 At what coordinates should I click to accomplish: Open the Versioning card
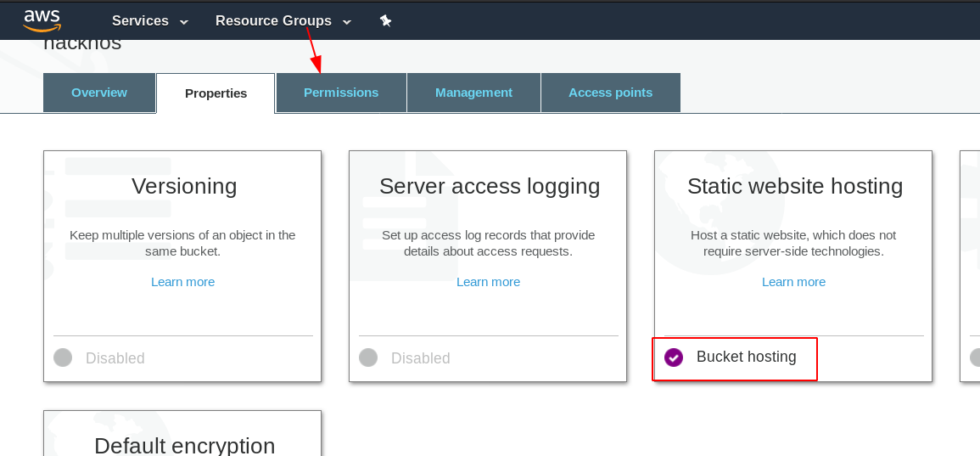[182, 266]
